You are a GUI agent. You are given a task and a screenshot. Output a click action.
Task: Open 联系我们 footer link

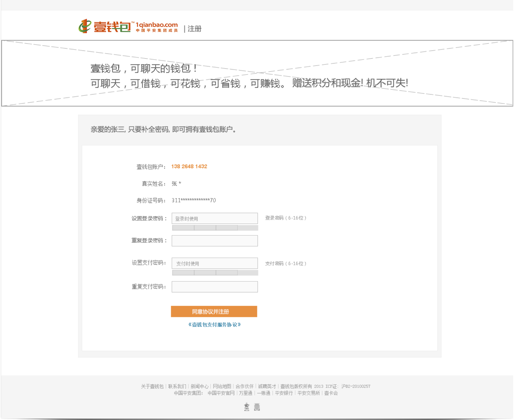coord(177,386)
